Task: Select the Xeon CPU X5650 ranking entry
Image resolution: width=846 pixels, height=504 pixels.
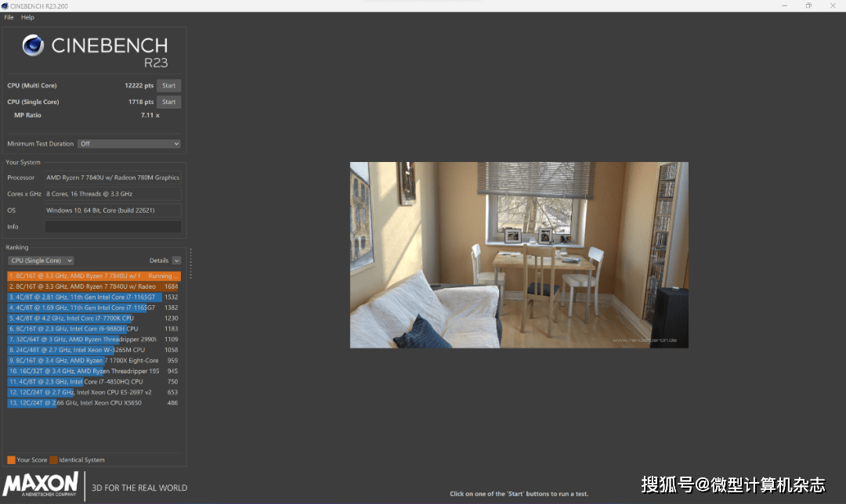Action: click(x=94, y=403)
